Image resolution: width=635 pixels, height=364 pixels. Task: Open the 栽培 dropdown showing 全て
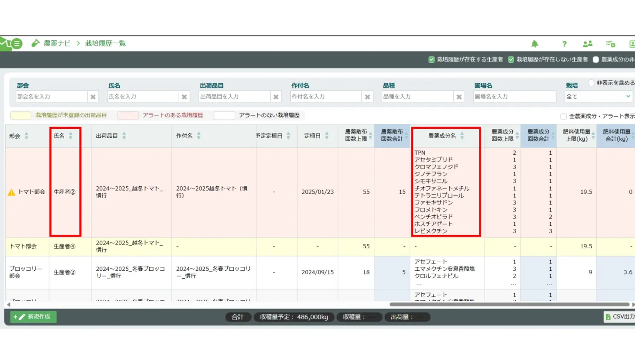pyautogui.click(x=598, y=97)
